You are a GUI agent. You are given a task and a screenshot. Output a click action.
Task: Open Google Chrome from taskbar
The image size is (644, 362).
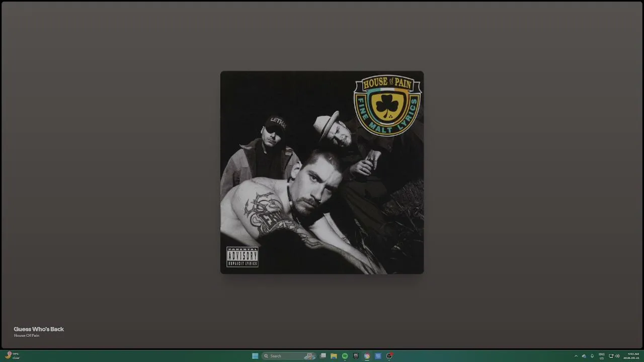[x=367, y=356]
